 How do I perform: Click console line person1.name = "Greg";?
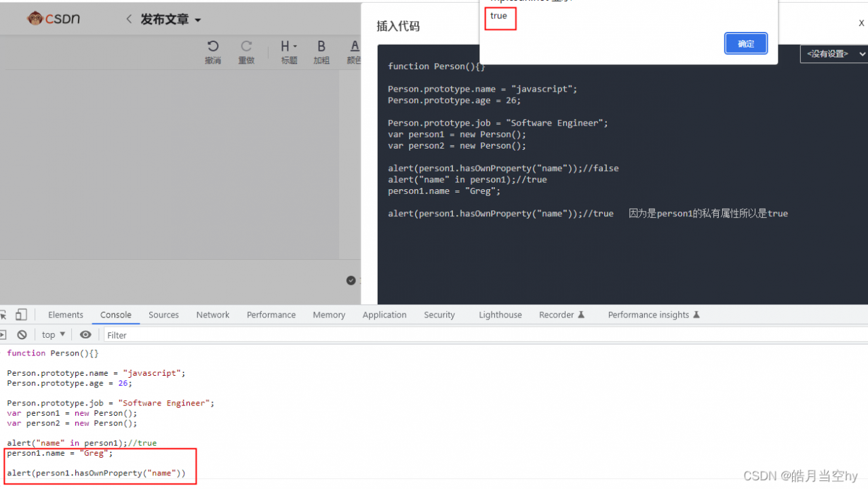coord(60,453)
